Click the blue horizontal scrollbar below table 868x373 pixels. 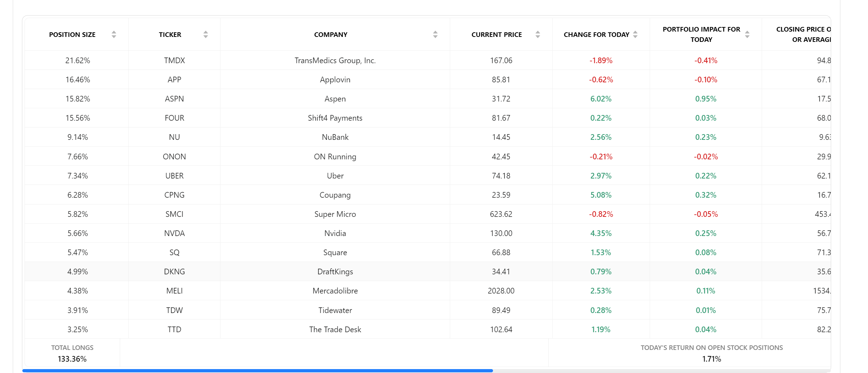tap(257, 371)
